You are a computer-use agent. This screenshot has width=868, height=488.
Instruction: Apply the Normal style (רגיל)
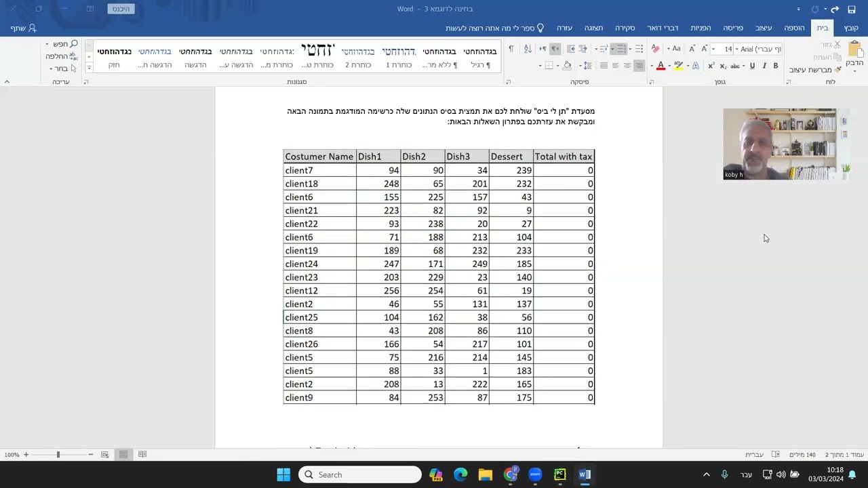click(480, 56)
